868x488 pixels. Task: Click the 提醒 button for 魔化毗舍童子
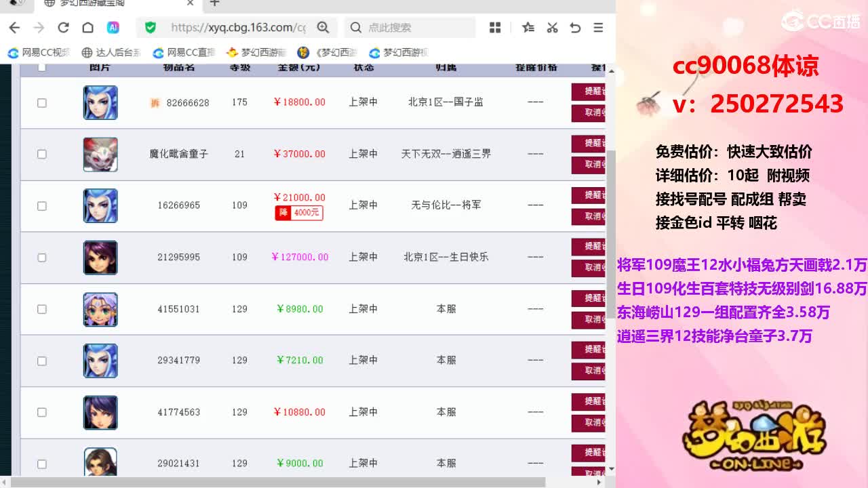pos(589,143)
